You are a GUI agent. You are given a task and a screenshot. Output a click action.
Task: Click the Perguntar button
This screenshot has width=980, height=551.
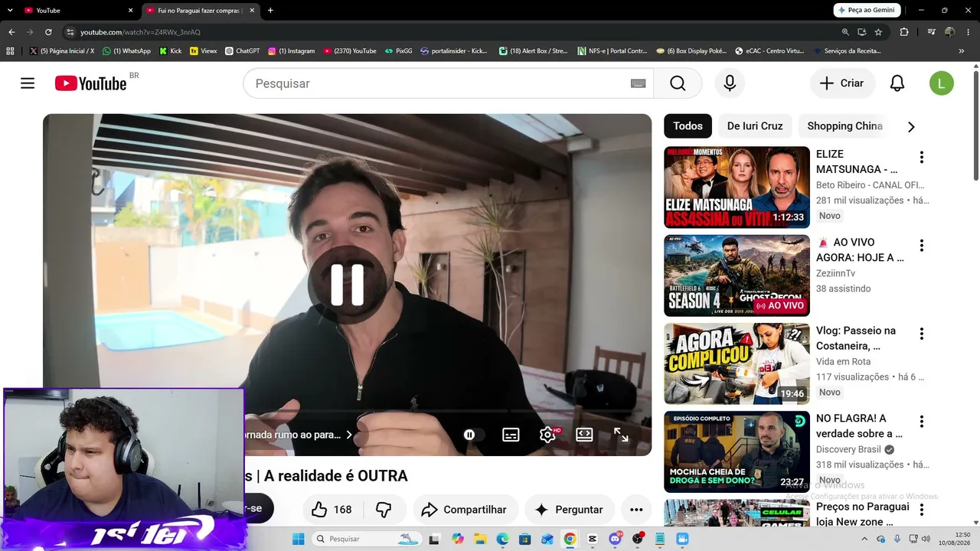[x=569, y=510]
